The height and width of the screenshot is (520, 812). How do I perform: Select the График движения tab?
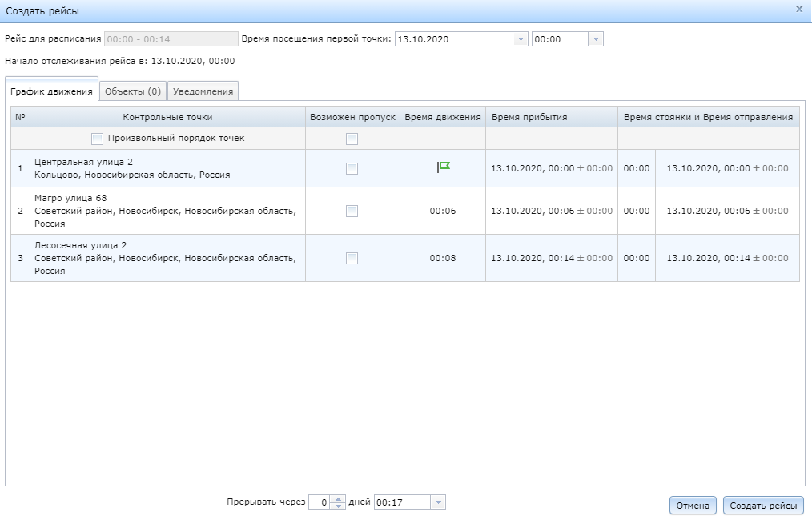(x=51, y=91)
